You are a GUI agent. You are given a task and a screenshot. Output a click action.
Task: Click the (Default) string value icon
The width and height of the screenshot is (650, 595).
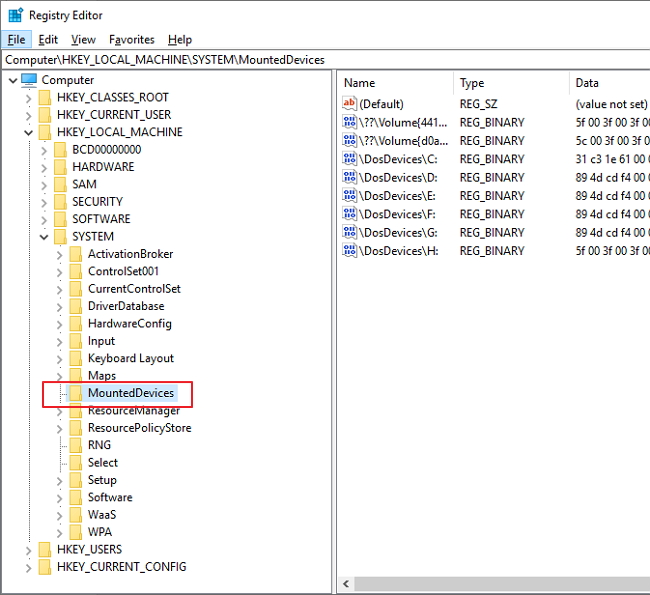[x=349, y=104]
